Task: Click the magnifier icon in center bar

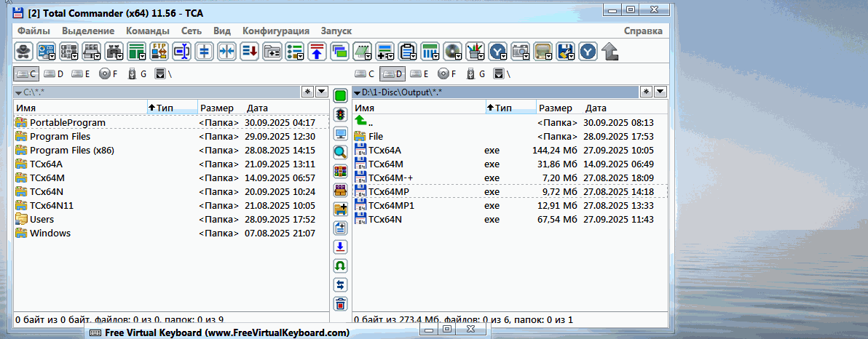Action: tap(340, 152)
